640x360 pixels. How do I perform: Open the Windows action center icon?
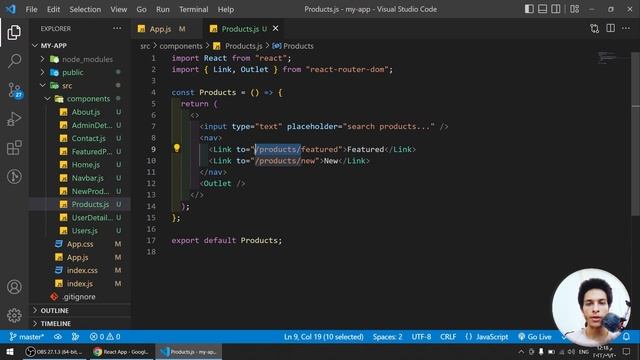(x=627, y=352)
